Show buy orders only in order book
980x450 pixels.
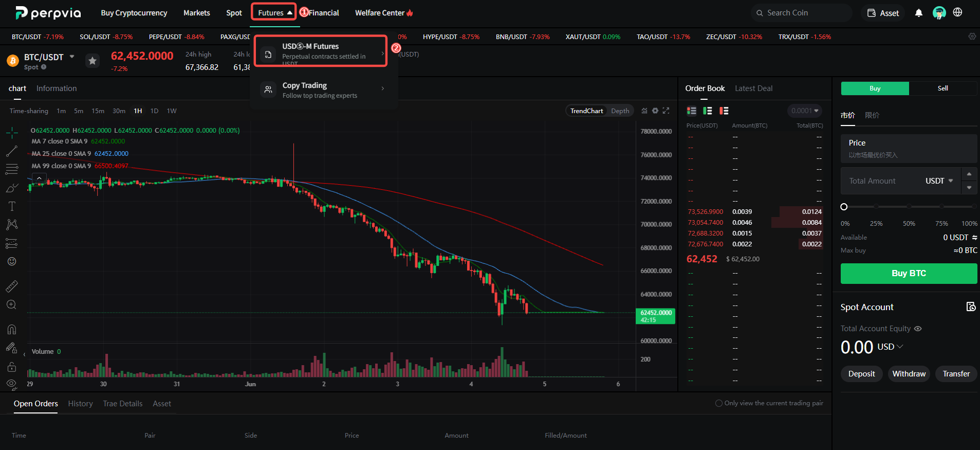(x=708, y=111)
